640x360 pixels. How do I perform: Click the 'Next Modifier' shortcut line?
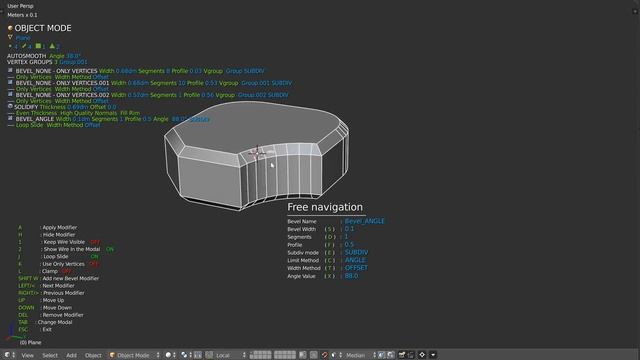pos(46,286)
